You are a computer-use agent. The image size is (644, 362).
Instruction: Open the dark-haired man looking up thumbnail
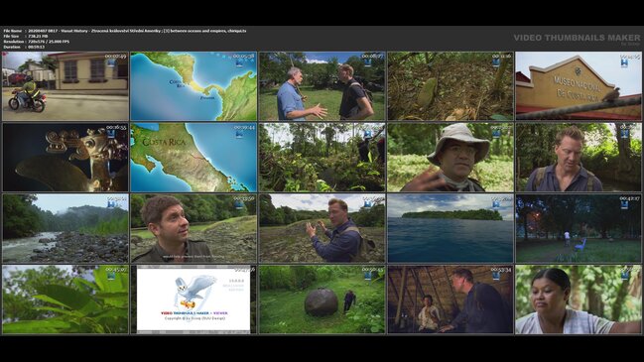(193, 228)
